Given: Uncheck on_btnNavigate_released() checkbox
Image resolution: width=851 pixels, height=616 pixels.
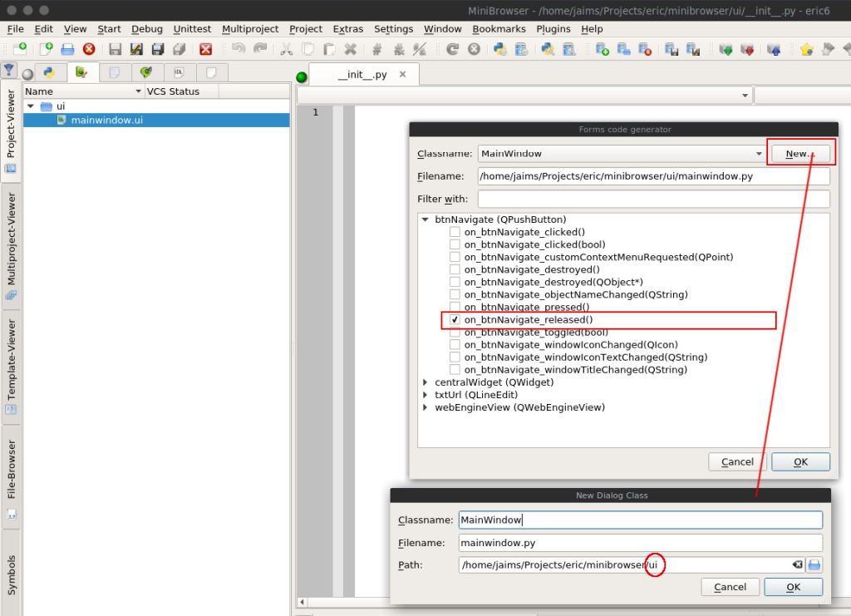Looking at the screenshot, I should click(x=455, y=320).
